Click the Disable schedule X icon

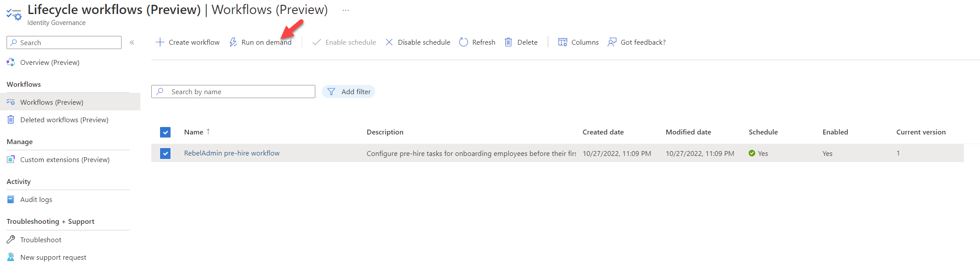[x=389, y=42]
